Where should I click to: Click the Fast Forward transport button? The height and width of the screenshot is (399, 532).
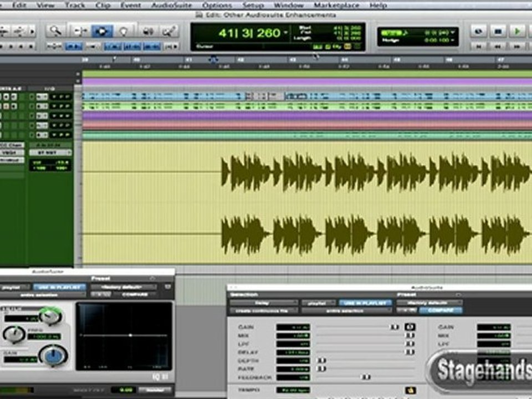tap(516, 46)
